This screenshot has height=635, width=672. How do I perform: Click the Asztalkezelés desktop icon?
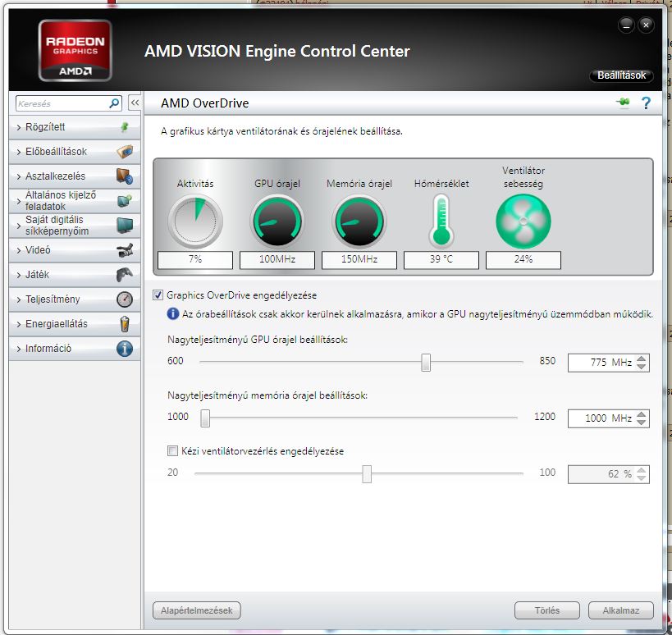click(124, 176)
